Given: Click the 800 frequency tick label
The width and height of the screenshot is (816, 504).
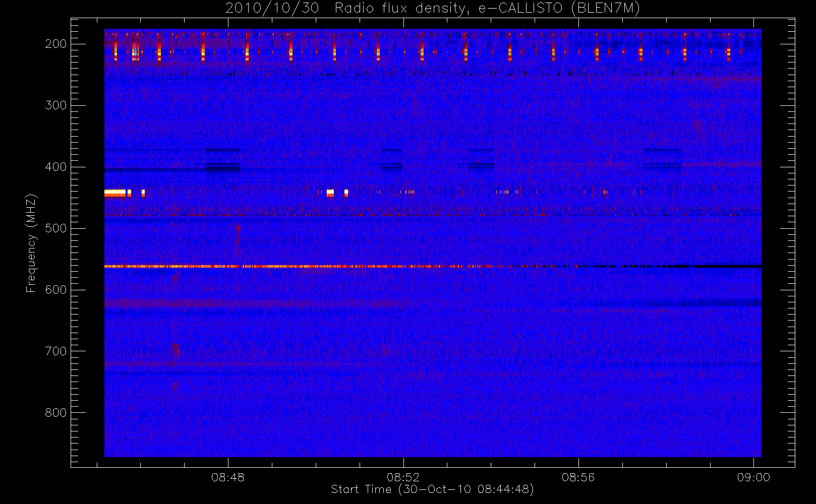Looking at the screenshot, I should coord(56,413).
